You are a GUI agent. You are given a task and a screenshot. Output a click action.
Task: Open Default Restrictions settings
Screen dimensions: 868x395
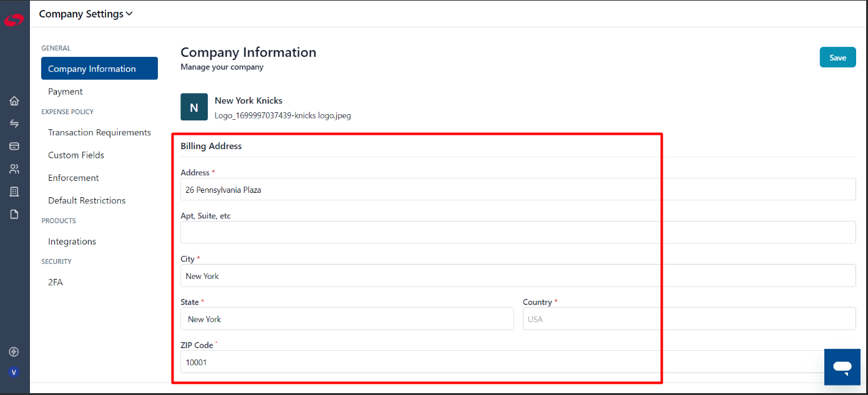click(87, 200)
